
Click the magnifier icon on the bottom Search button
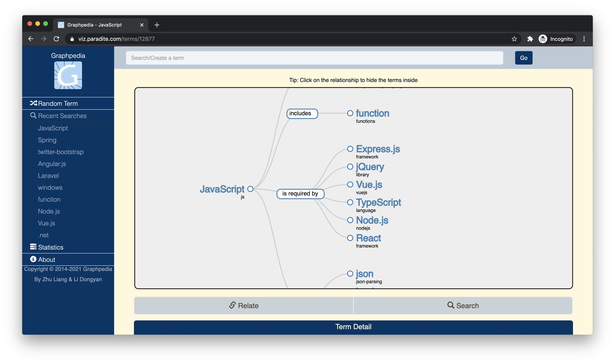[x=451, y=305]
